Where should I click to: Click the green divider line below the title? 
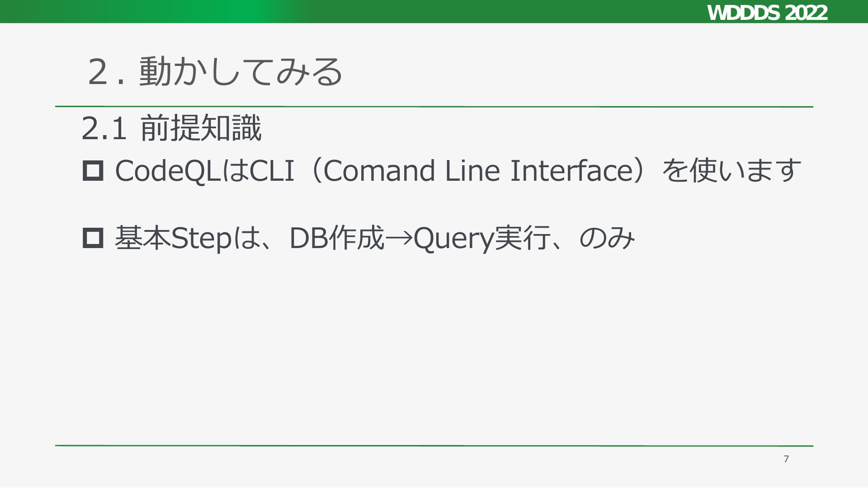click(434, 107)
